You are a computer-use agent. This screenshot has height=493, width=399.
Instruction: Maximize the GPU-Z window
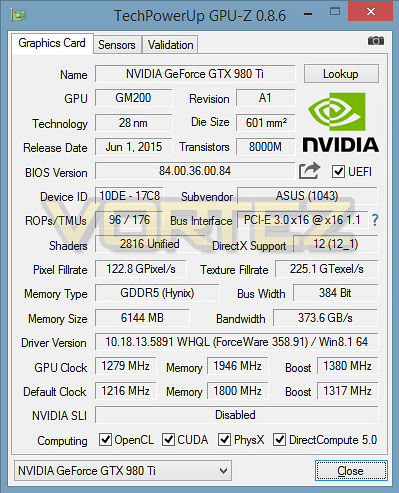(335, 12)
